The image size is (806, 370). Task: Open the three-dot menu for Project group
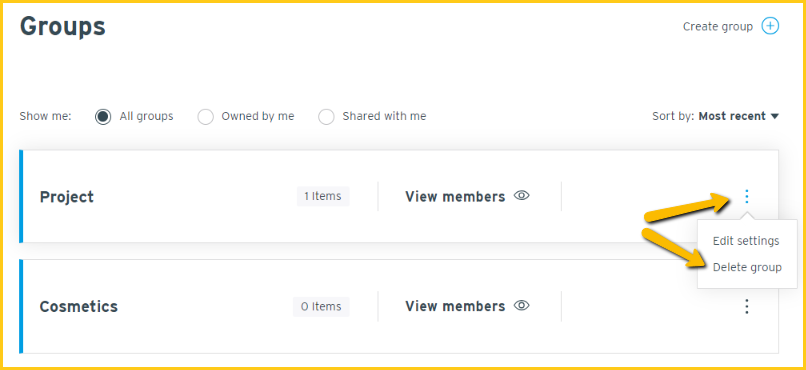pos(747,196)
